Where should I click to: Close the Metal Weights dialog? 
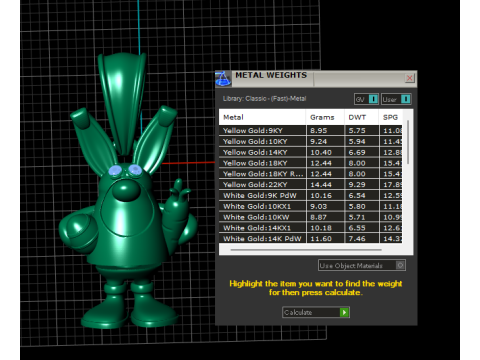[409, 78]
